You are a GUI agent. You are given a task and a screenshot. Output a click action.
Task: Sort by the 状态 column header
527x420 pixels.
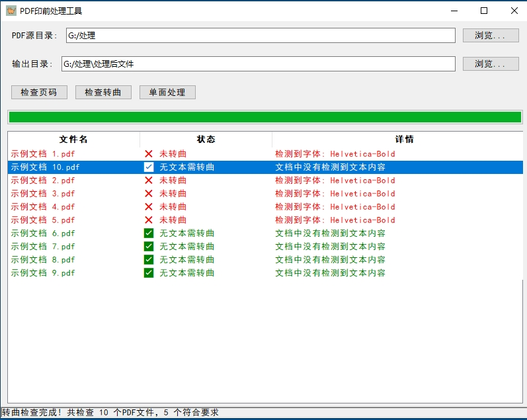pyautogui.click(x=206, y=140)
